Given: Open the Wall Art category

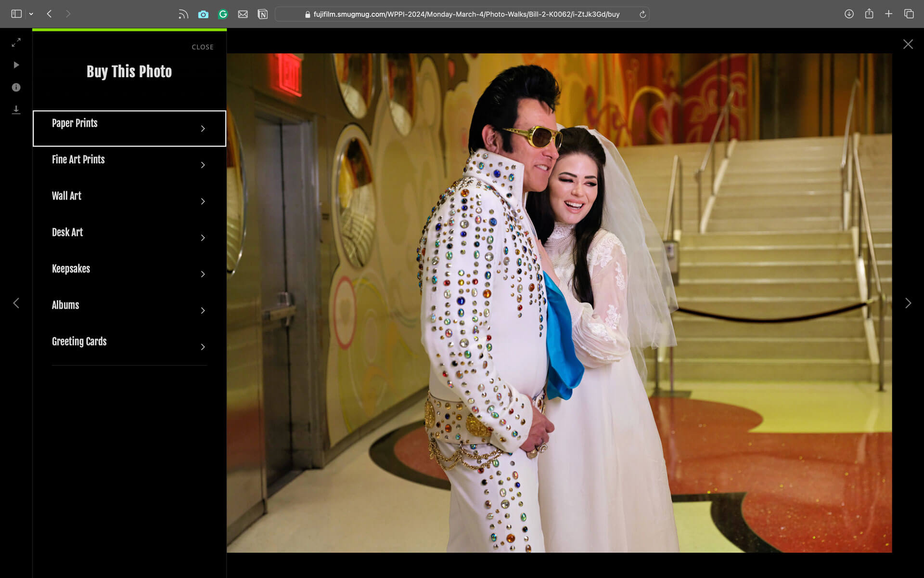Looking at the screenshot, I should click(x=129, y=201).
